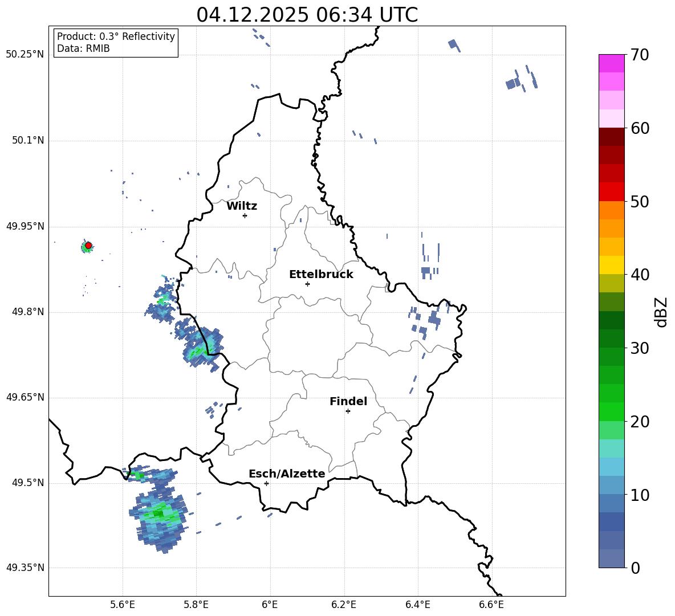Pick the bright red colorbar swatch above 50 dBZ

tap(612, 192)
